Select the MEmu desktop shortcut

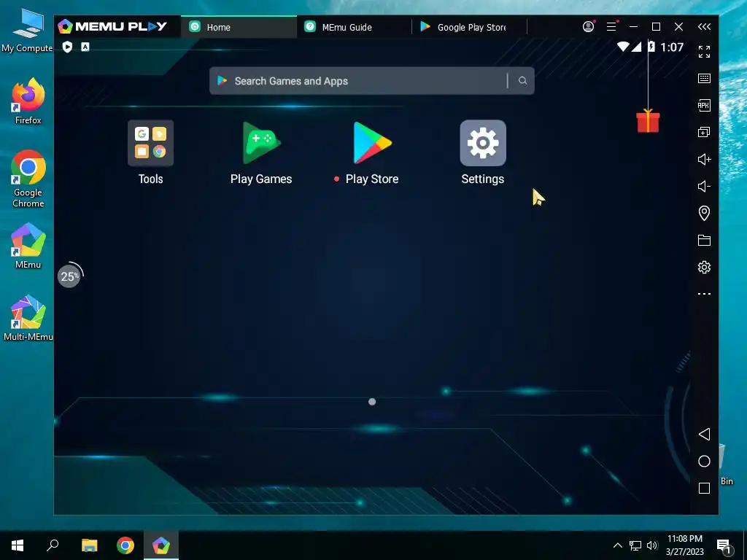pyautogui.click(x=28, y=246)
